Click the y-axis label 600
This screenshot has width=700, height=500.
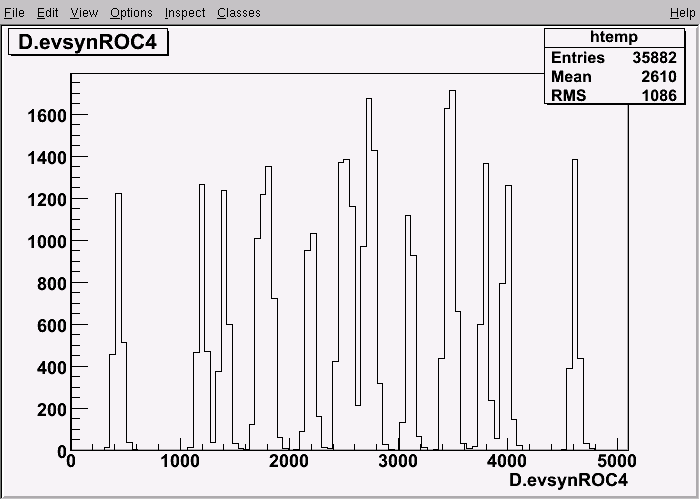pos(52,326)
